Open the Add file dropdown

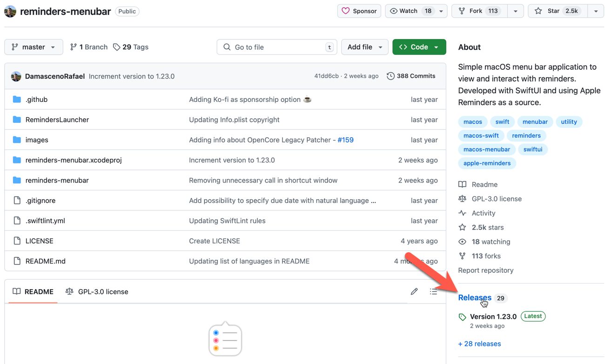(x=365, y=47)
